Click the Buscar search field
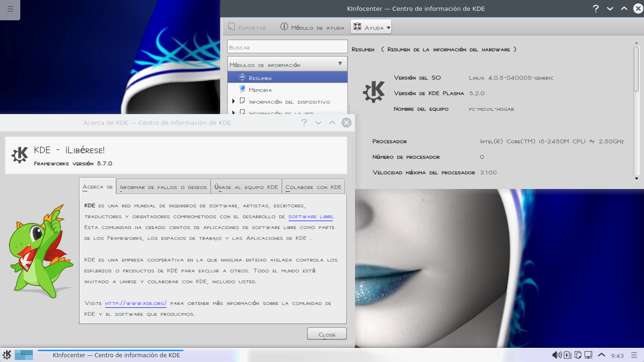644x362 pixels. [x=287, y=47]
